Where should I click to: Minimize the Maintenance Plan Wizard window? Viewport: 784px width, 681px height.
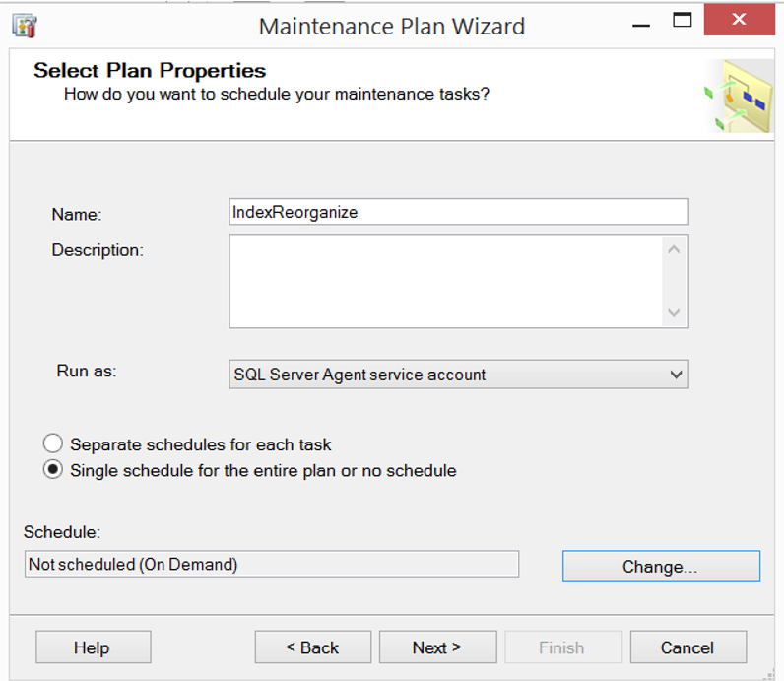pyautogui.click(x=641, y=25)
